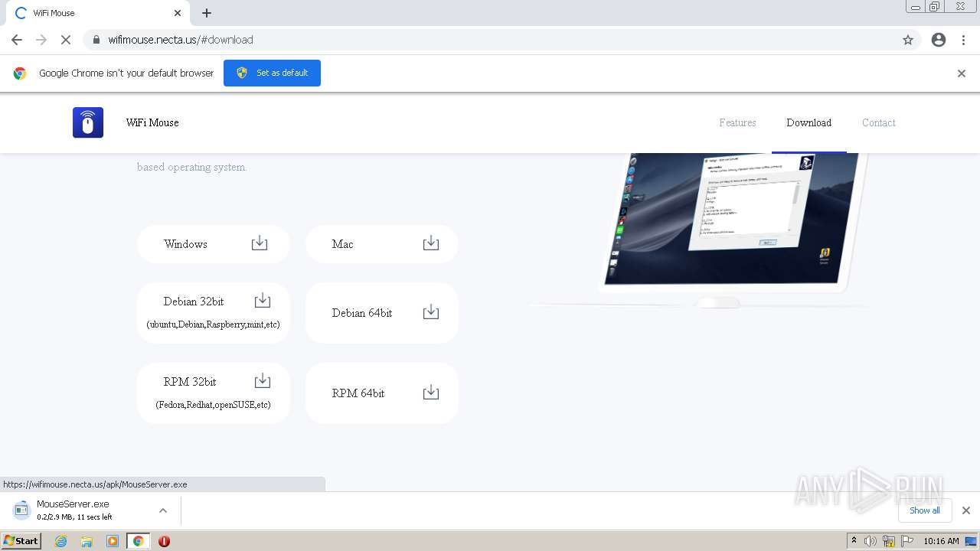The height and width of the screenshot is (551, 980).
Task: Go back with the browser back arrow
Action: 17,40
